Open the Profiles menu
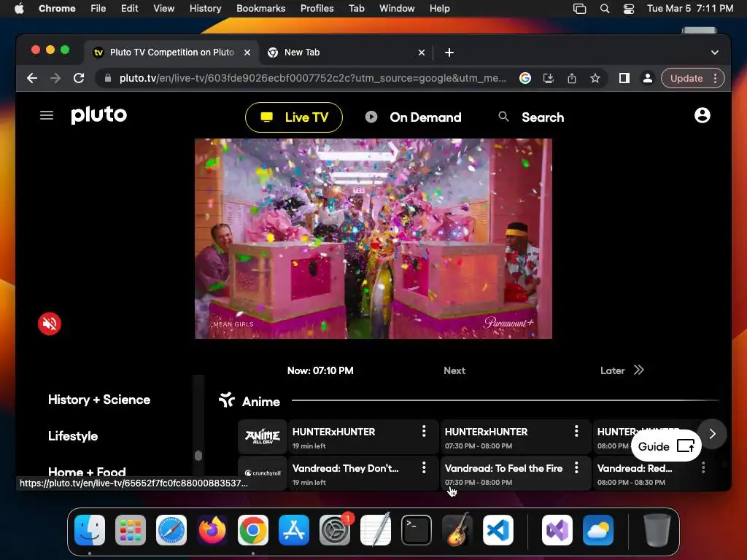The width and height of the screenshot is (747, 560). [x=317, y=8]
